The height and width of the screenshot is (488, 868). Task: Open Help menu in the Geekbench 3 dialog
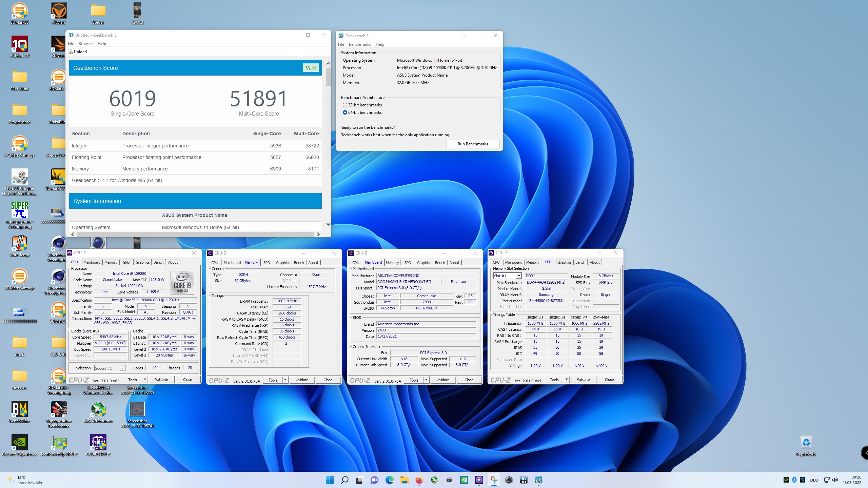pyautogui.click(x=380, y=44)
